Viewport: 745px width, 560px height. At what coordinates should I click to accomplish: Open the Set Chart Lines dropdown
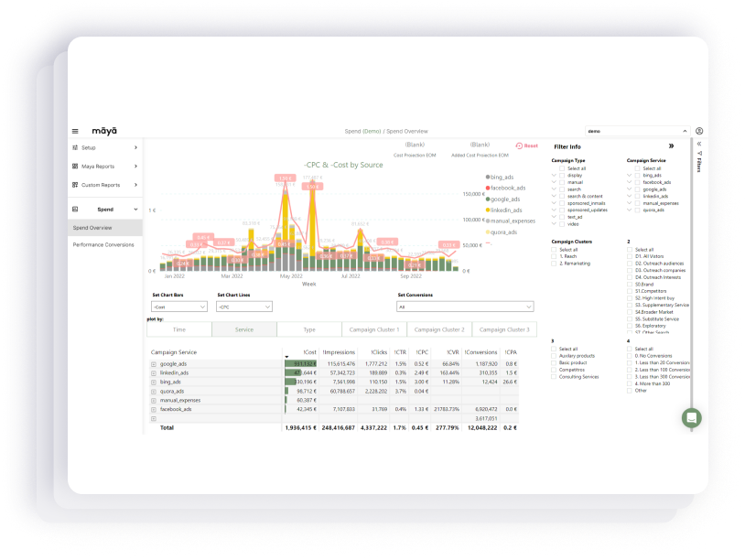tap(244, 307)
